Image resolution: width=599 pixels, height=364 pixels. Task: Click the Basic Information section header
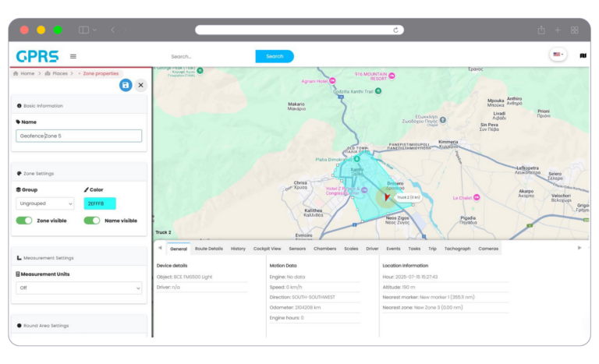click(x=79, y=106)
